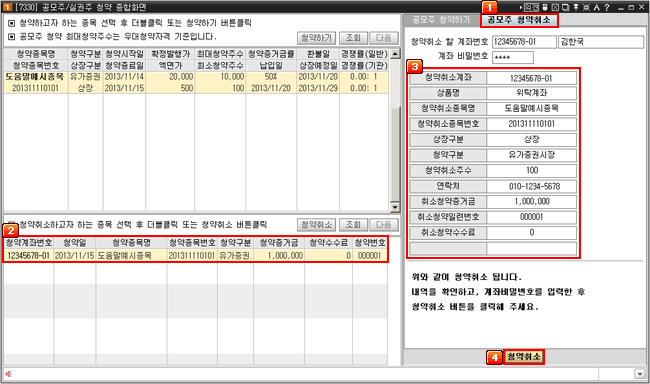This screenshot has height=384, width=650.
Task: Click 조회 button above the subscription list
Action: (353, 38)
